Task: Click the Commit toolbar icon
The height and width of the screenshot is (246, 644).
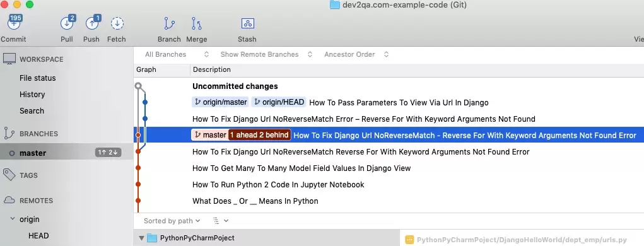Action: 13,23
